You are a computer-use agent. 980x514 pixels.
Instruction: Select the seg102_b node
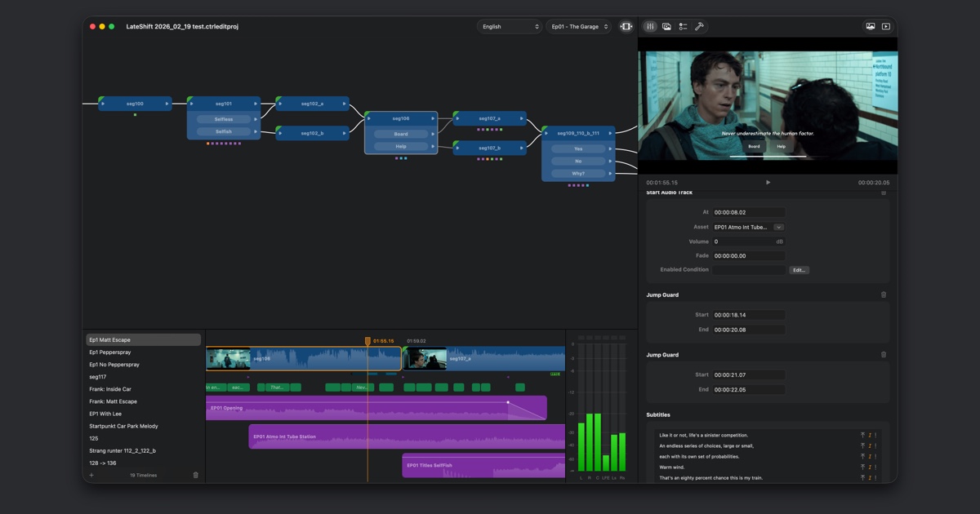312,133
